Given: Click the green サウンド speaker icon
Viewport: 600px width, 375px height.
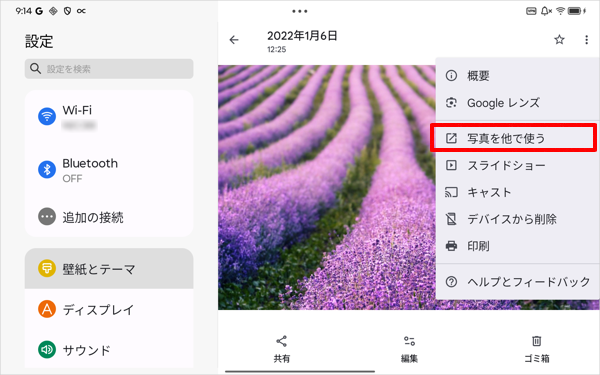Looking at the screenshot, I should 47,349.
